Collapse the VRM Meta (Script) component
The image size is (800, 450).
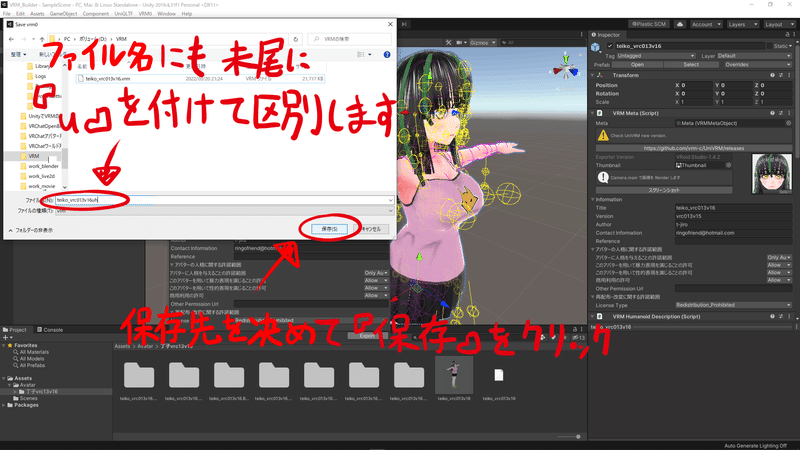[x=593, y=113]
